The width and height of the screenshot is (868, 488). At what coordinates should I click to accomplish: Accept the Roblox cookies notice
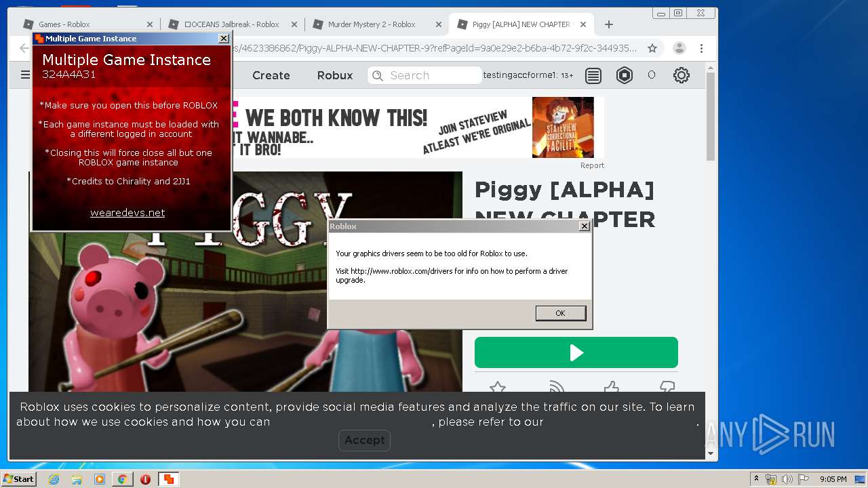364,440
